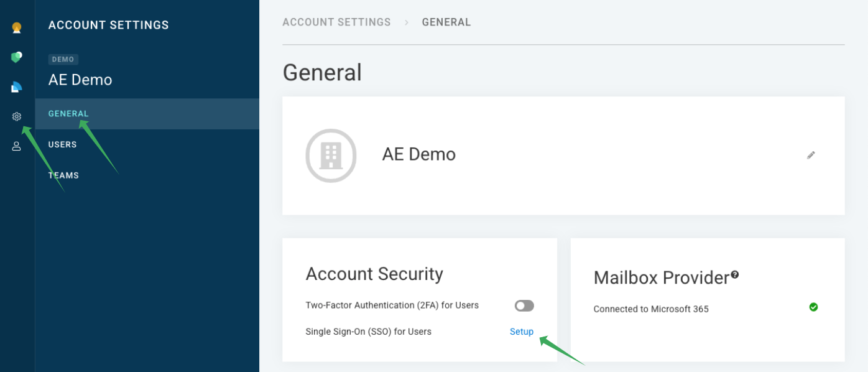Open the user profile icon

coord(17,146)
